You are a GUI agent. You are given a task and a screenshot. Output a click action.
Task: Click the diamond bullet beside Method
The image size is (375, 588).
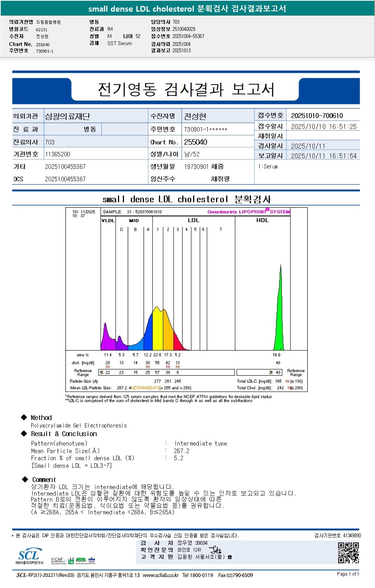24,417
